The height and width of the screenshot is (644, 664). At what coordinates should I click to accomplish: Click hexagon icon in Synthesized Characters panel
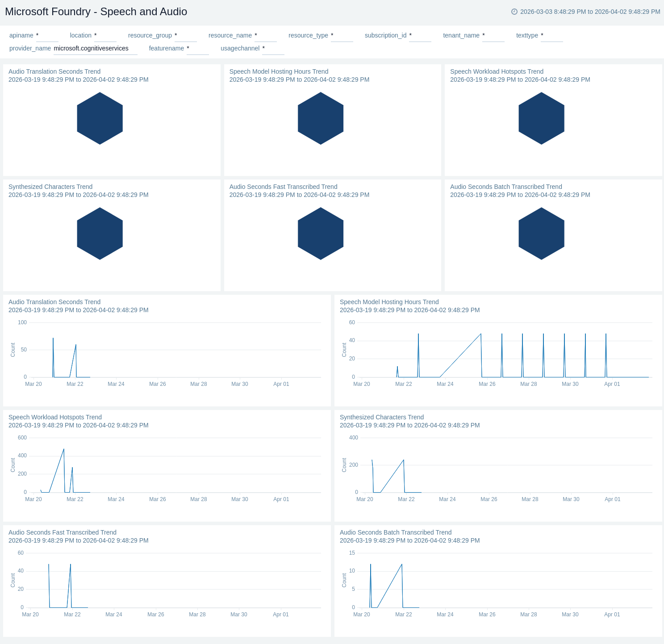(100, 234)
